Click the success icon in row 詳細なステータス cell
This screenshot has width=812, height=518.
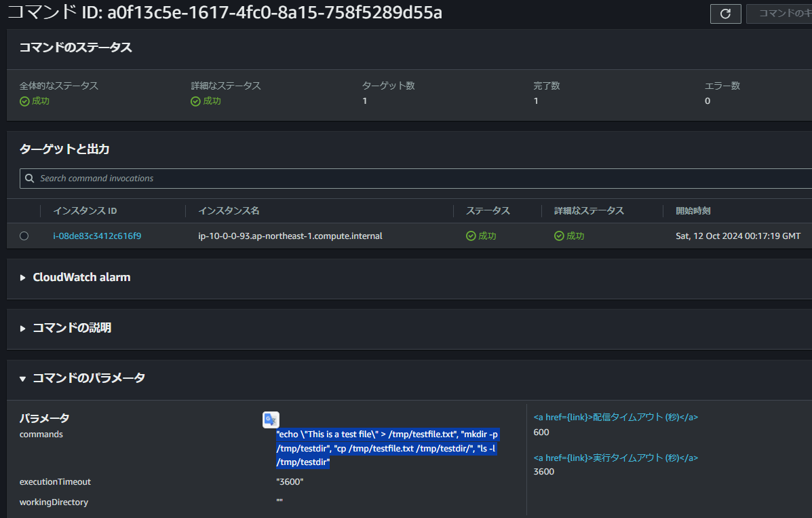tap(559, 236)
